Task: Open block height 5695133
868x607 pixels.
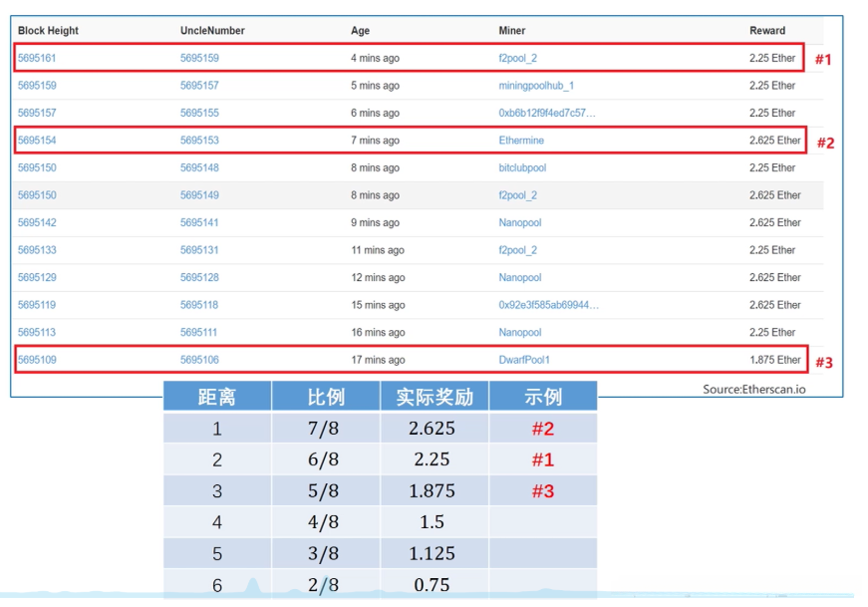Action: (x=37, y=250)
